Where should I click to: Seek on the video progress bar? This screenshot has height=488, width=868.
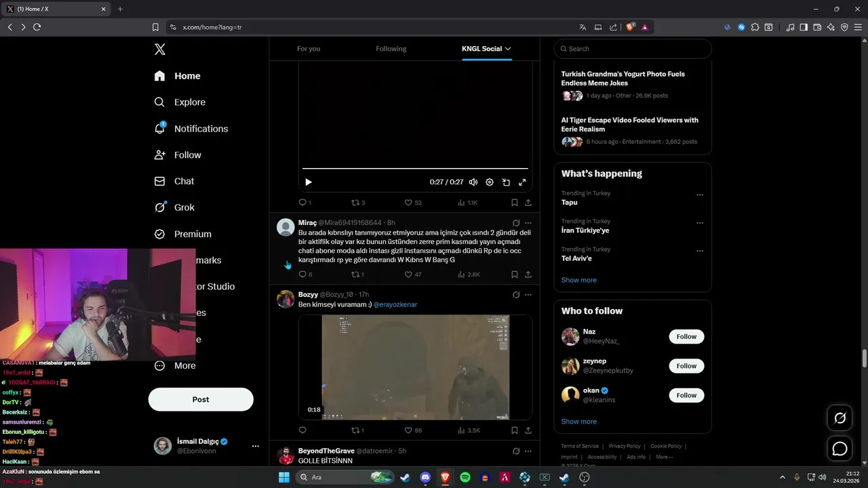pyautogui.click(x=415, y=168)
